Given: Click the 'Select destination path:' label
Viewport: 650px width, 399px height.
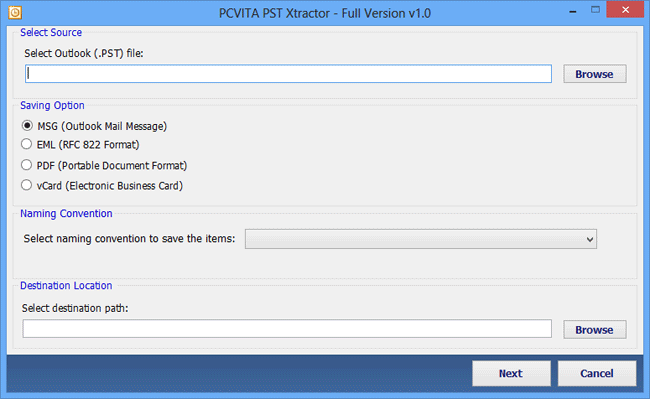Looking at the screenshot, I should tap(75, 308).
